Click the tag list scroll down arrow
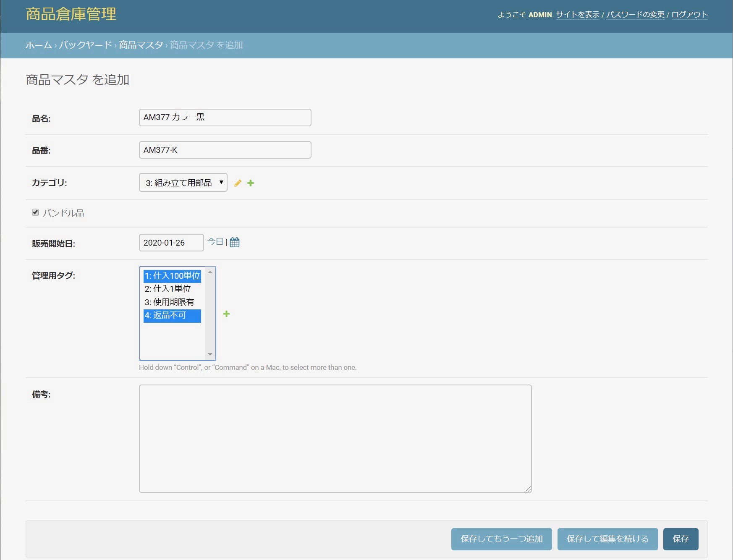Viewport: 733px width, 560px height. click(x=210, y=354)
